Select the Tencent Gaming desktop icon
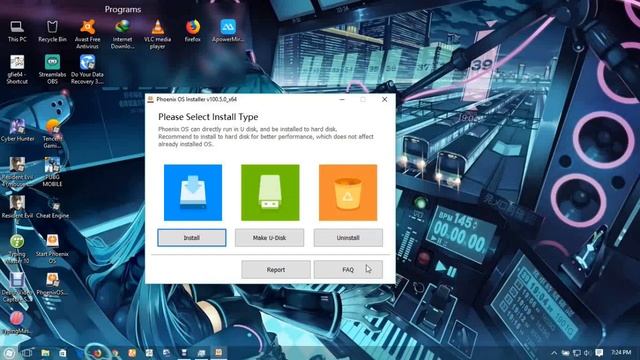The image size is (640, 360). point(52,134)
